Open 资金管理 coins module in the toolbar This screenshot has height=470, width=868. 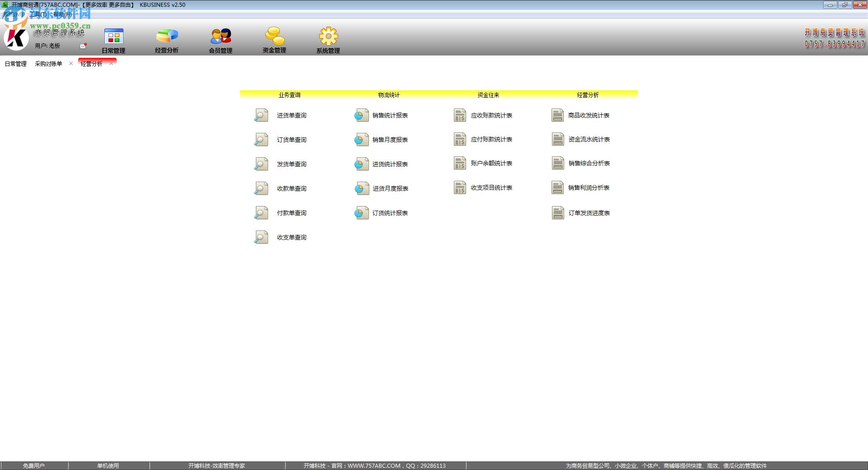coord(274,41)
